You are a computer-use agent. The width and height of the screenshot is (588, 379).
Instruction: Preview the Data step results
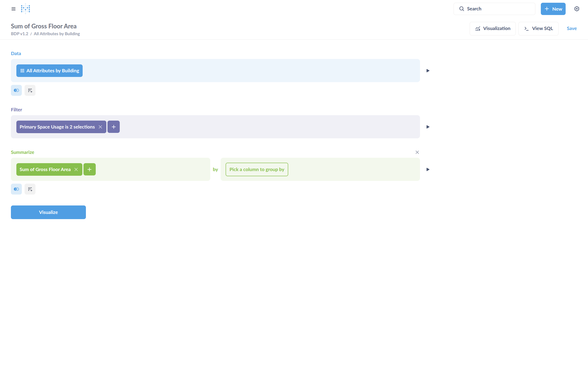pos(428,71)
